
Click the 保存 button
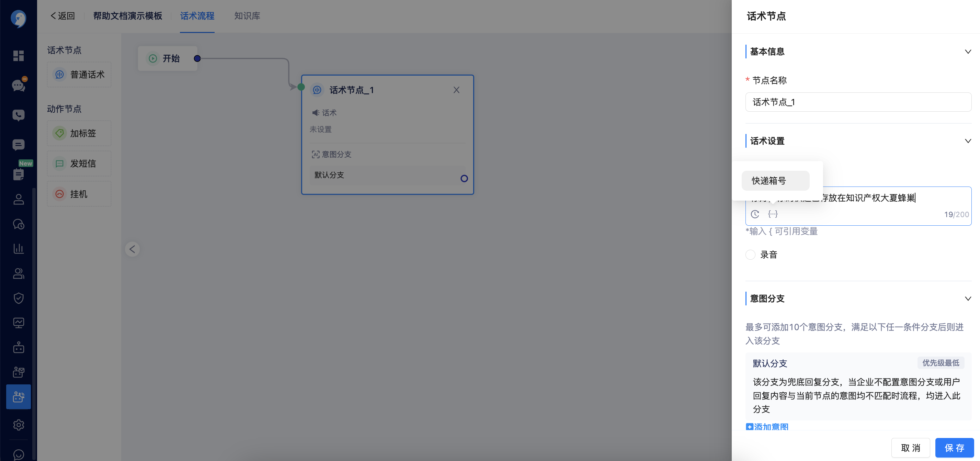click(x=954, y=448)
